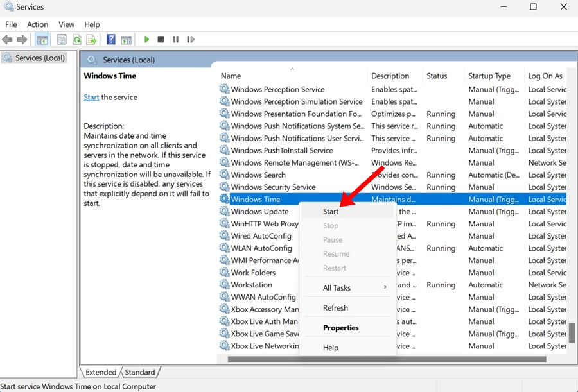
Task: Switch to the Extended tab
Action: 101,372
